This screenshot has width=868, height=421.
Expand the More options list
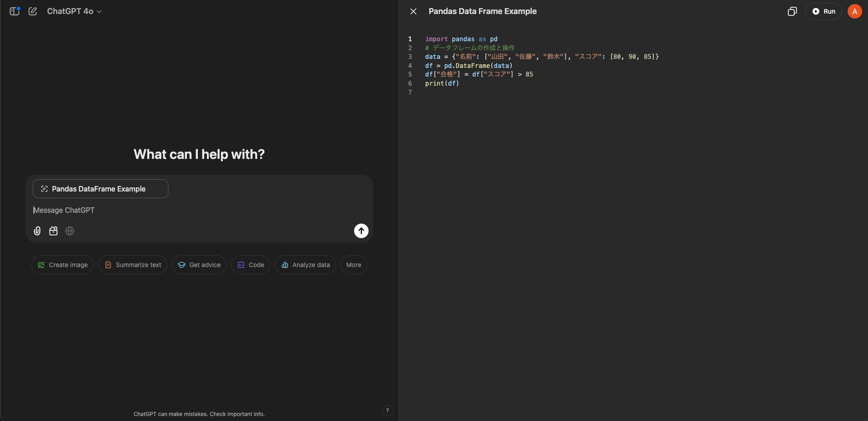click(x=353, y=265)
